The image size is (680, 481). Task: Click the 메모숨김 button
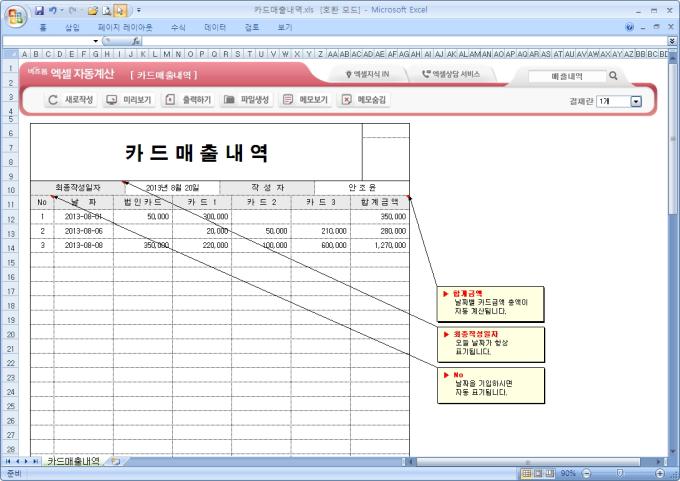[364, 100]
